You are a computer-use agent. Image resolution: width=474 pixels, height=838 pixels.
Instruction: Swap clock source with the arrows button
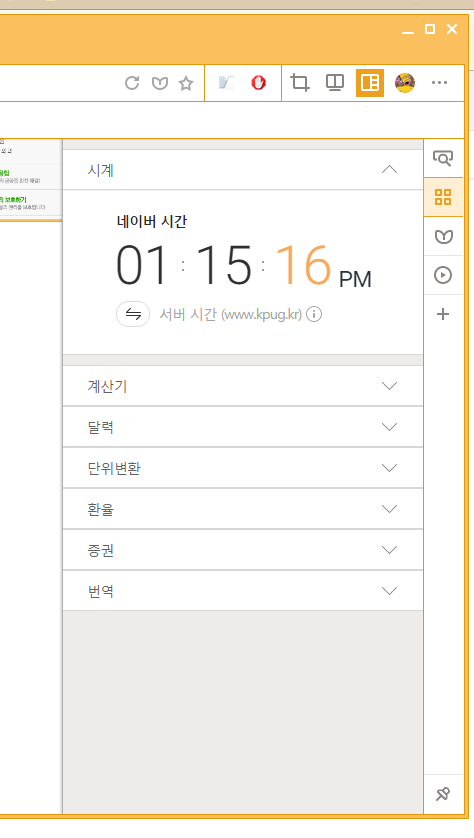[133, 314]
